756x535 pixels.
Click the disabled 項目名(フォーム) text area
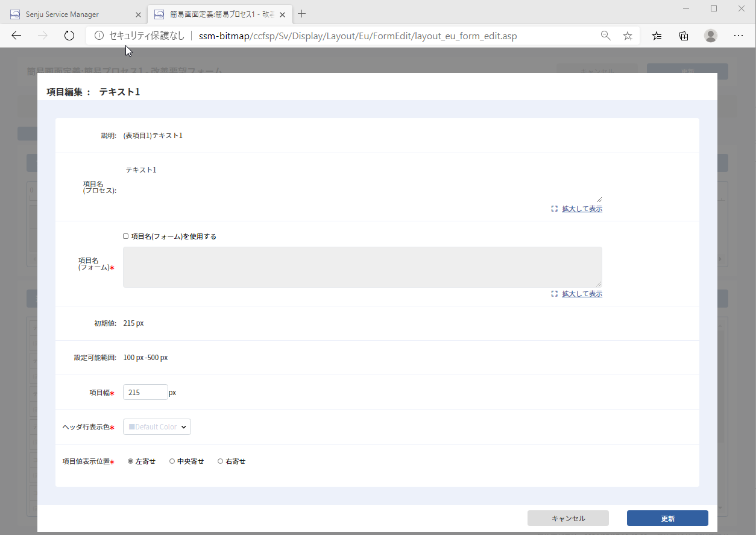(x=362, y=267)
